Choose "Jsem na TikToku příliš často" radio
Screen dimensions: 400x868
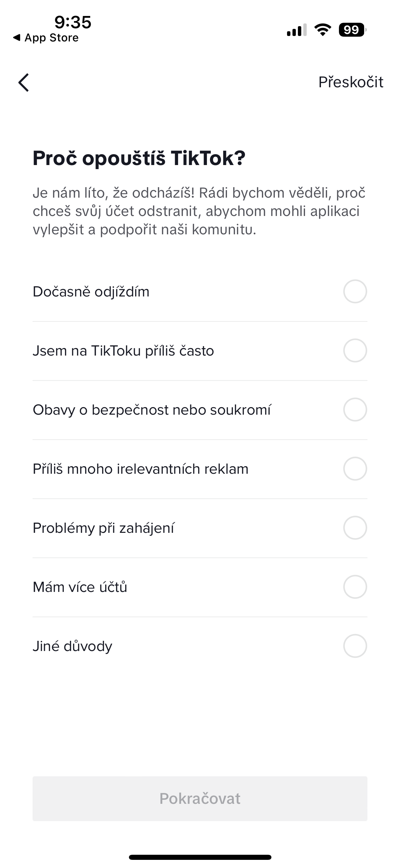(355, 350)
